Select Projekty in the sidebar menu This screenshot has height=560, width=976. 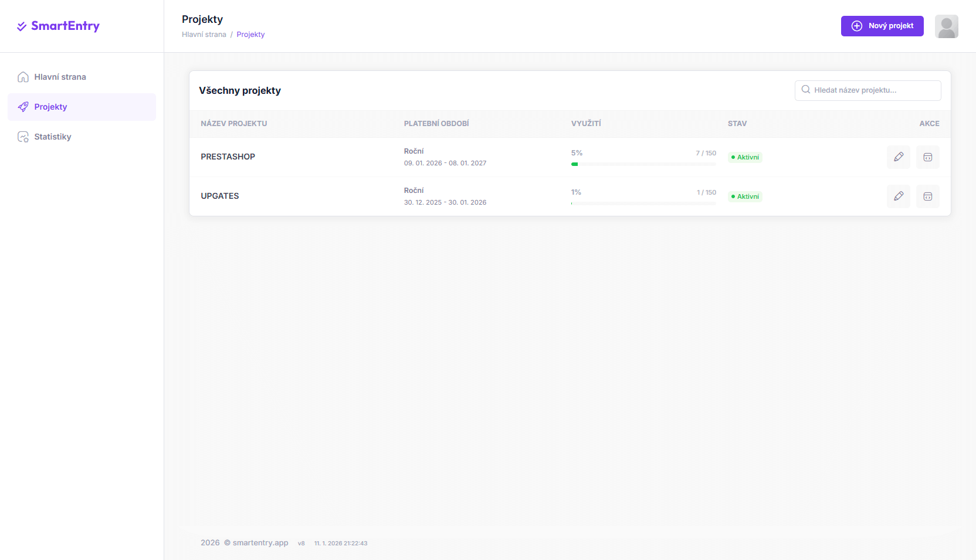(x=51, y=107)
